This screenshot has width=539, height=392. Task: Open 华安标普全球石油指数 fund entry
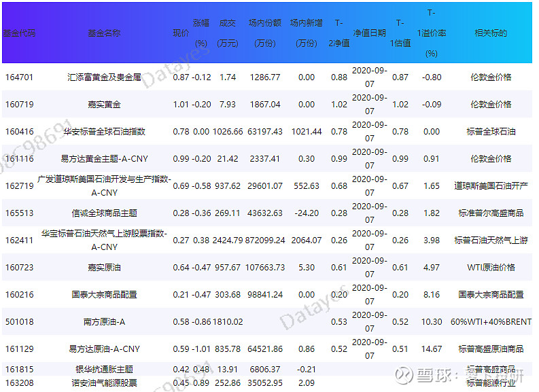click(104, 132)
